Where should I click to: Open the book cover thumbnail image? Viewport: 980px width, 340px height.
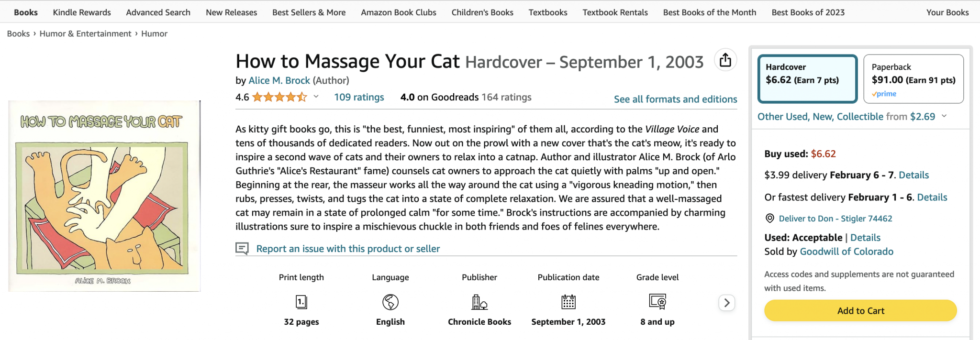[104, 196]
